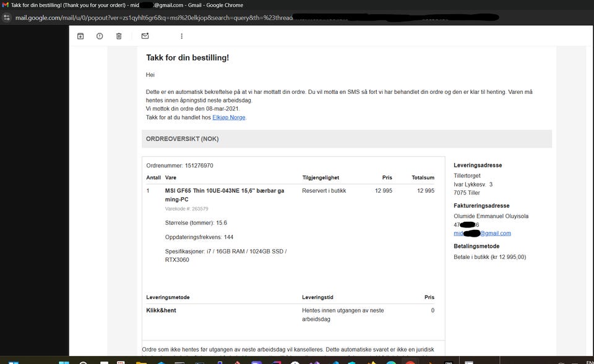Screen dimensions: 594x364
Task: Open the three-dot more options menu
Action: [x=181, y=36]
